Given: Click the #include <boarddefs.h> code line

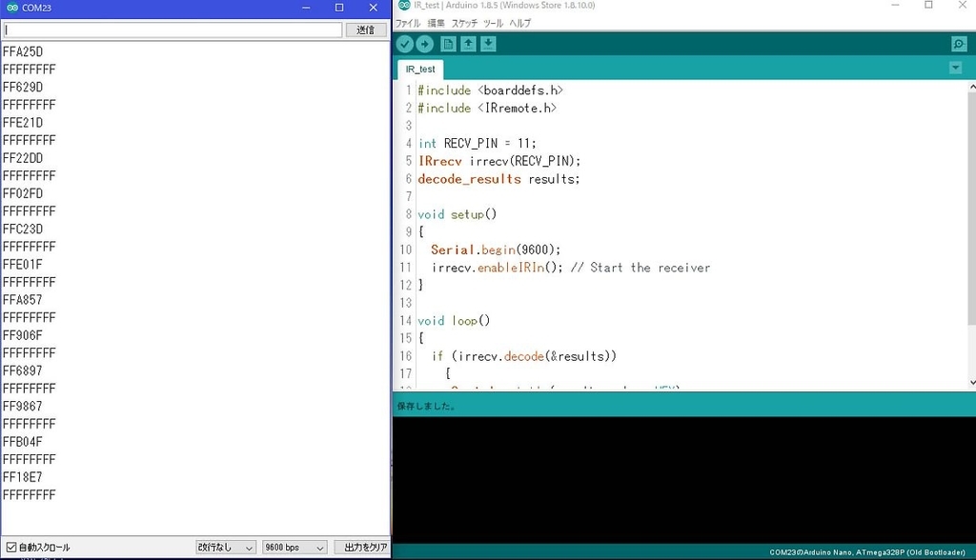Looking at the screenshot, I should click(x=491, y=90).
